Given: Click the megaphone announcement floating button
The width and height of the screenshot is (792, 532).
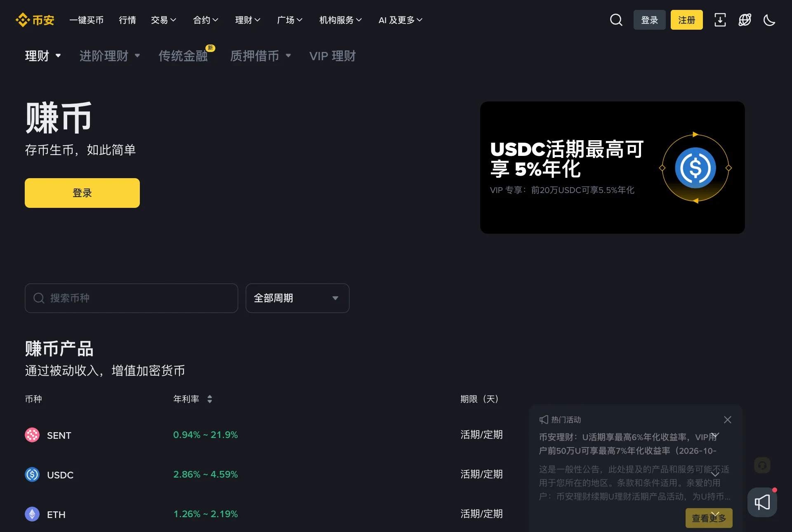Looking at the screenshot, I should click(762, 502).
